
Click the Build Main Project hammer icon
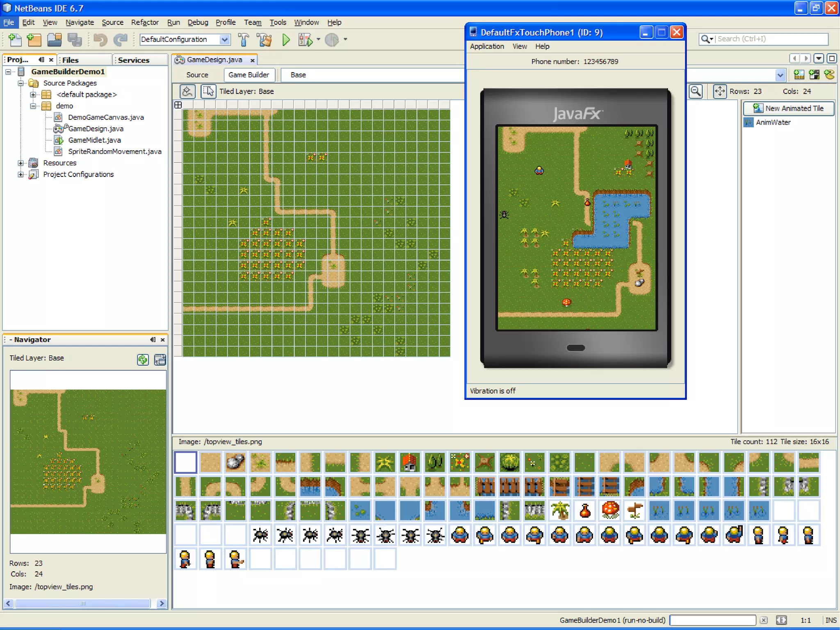click(x=243, y=40)
